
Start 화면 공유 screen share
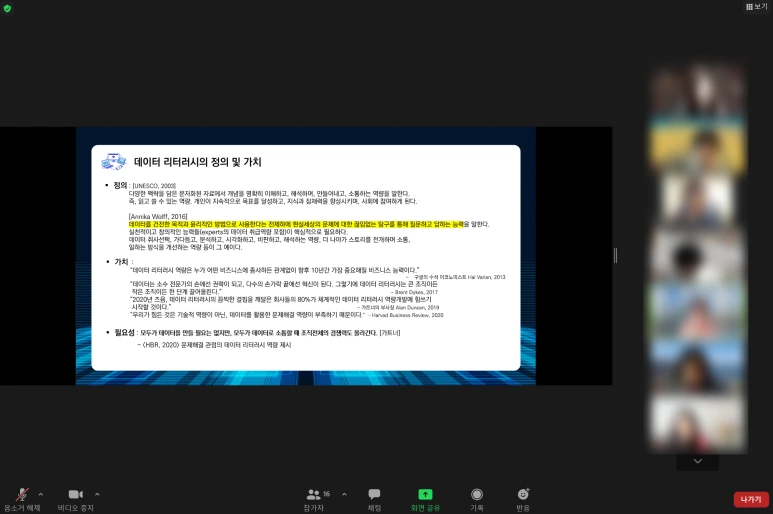(x=425, y=499)
